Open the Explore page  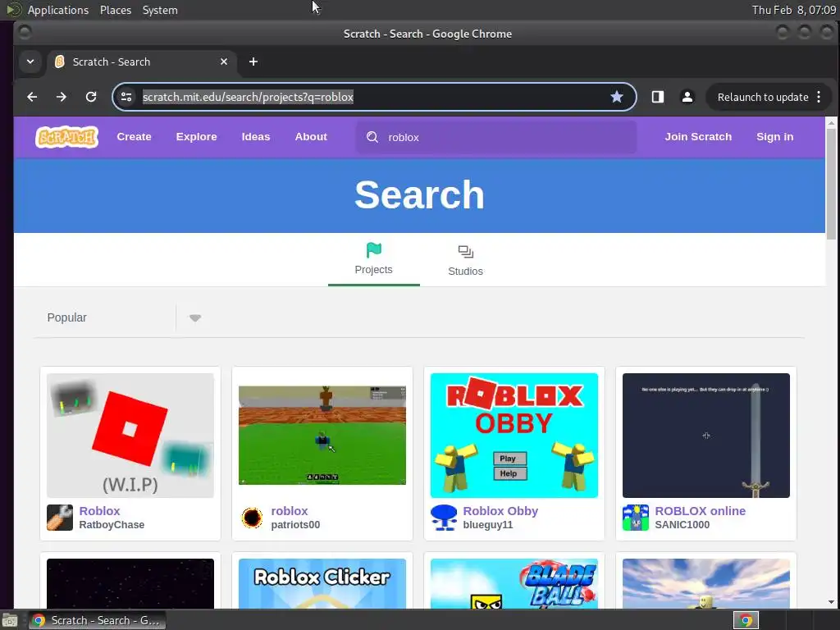point(196,137)
